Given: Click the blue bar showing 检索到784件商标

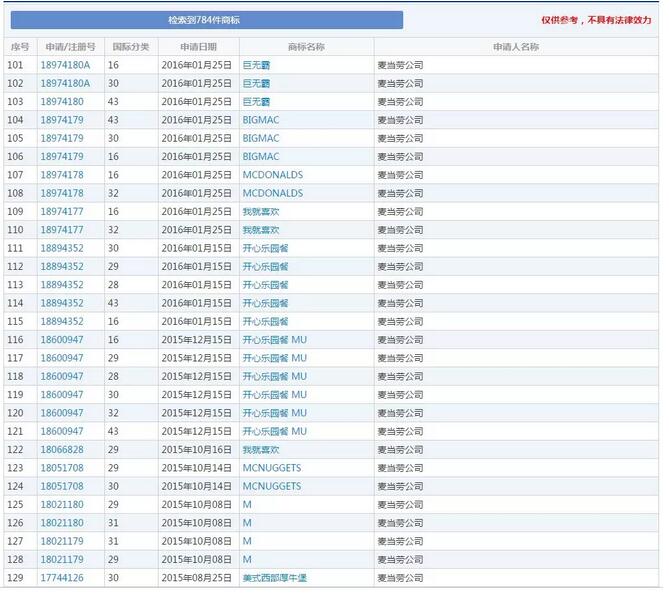Looking at the screenshot, I should click(x=207, y=20).
